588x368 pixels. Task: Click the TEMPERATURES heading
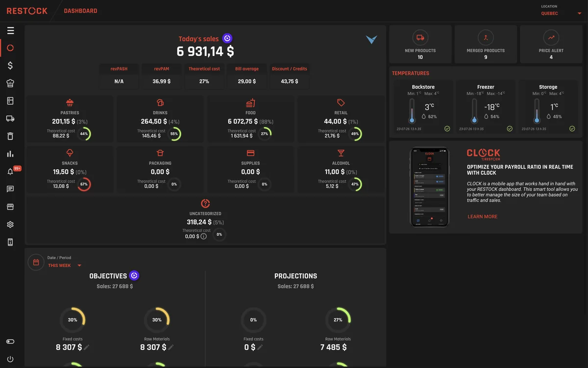(x=411, y=73)
